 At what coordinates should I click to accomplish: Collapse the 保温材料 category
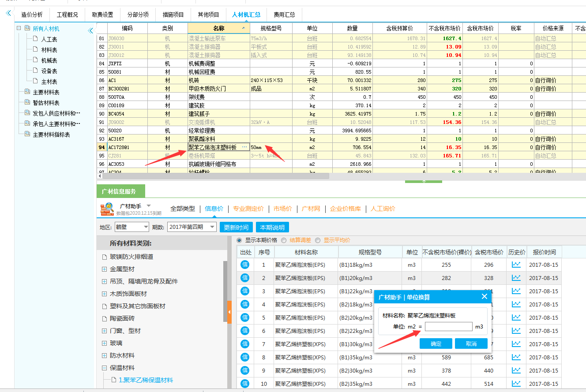pos(104,368)
